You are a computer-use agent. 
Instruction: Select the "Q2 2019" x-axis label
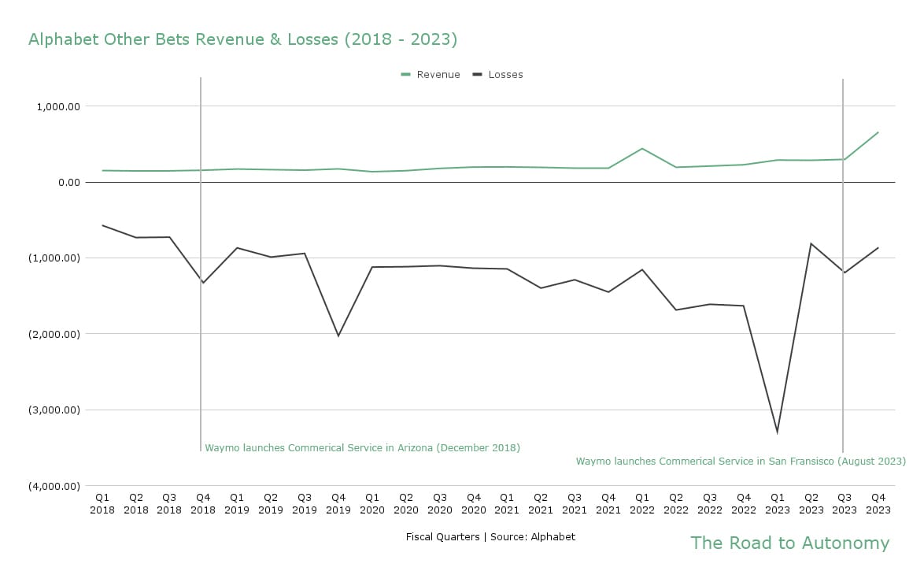[271, 504]
